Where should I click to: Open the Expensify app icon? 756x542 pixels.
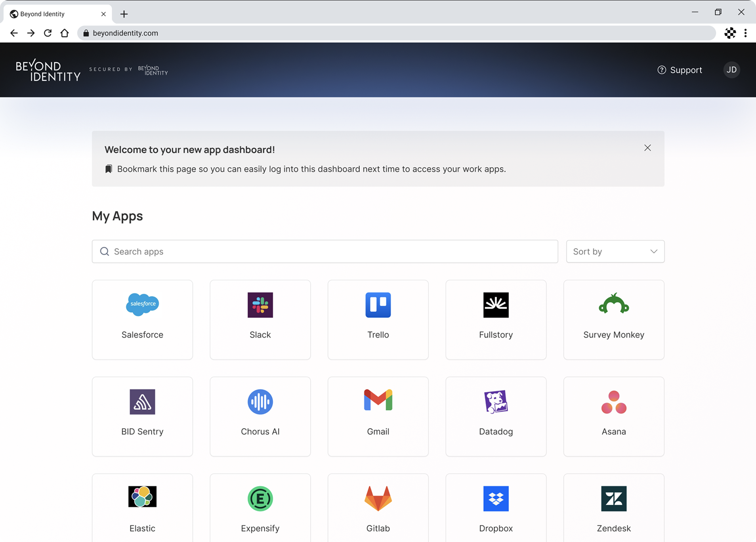click(260, 498)
